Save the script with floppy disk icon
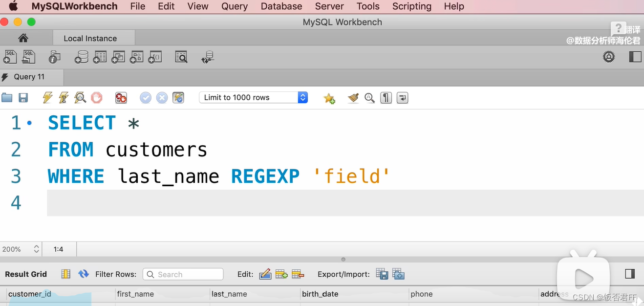 (x=23, y=98)
